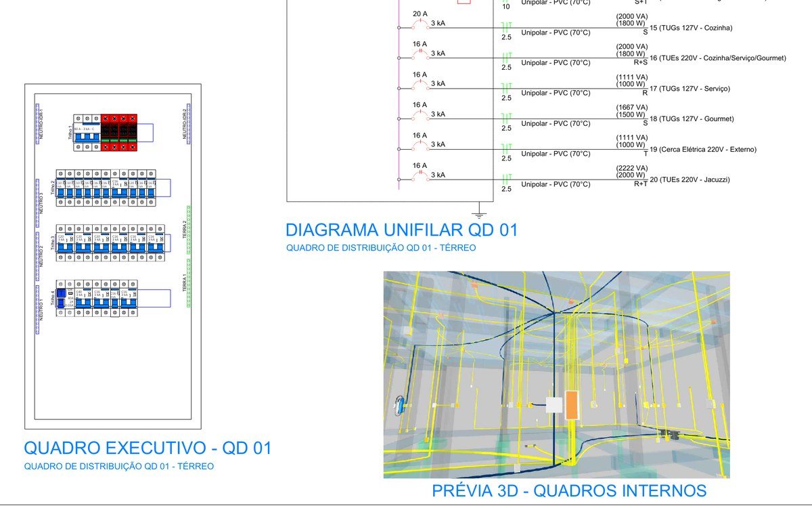Select circuit 18 label TUGs 127V - Gourmet
Image resolution: width=812 pixels, height=508 pixels.
pos(691,119)
